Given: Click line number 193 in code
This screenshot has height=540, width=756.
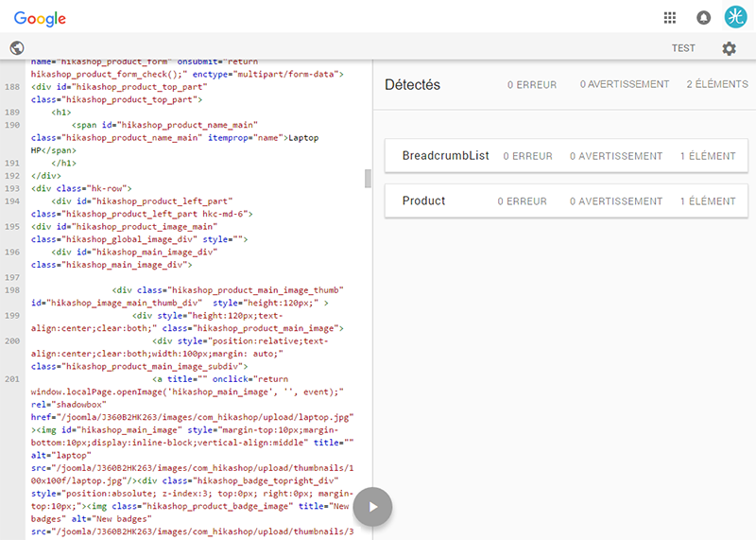Looking at the screenshot, I should pyautogui.click(x=12, y=189).
